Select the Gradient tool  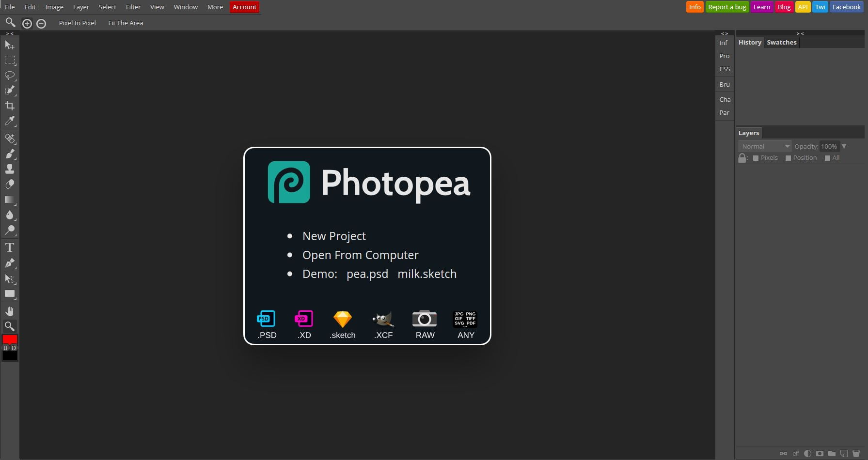tap(10, 199)
